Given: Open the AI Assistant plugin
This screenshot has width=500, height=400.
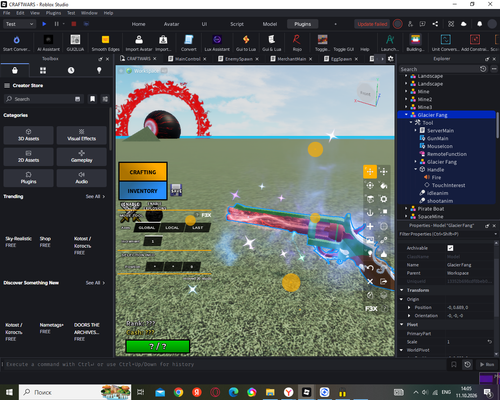Looking at the screenshot, I should coord(48,43).
